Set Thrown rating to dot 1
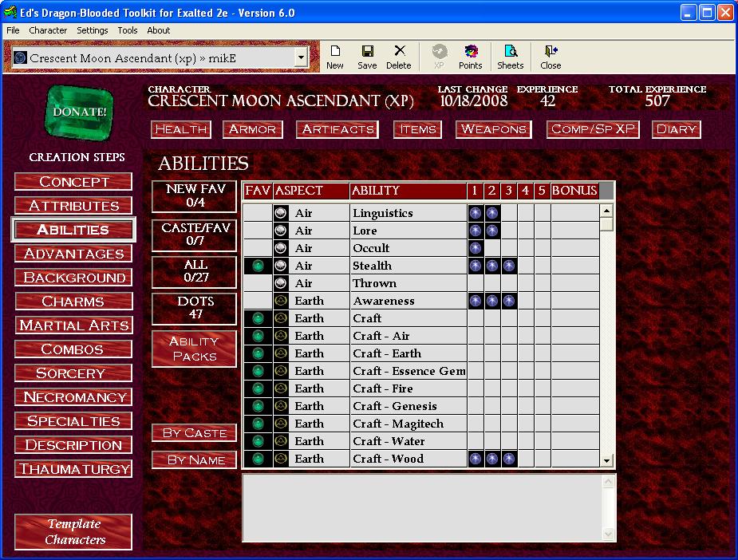 coord(476,283)
